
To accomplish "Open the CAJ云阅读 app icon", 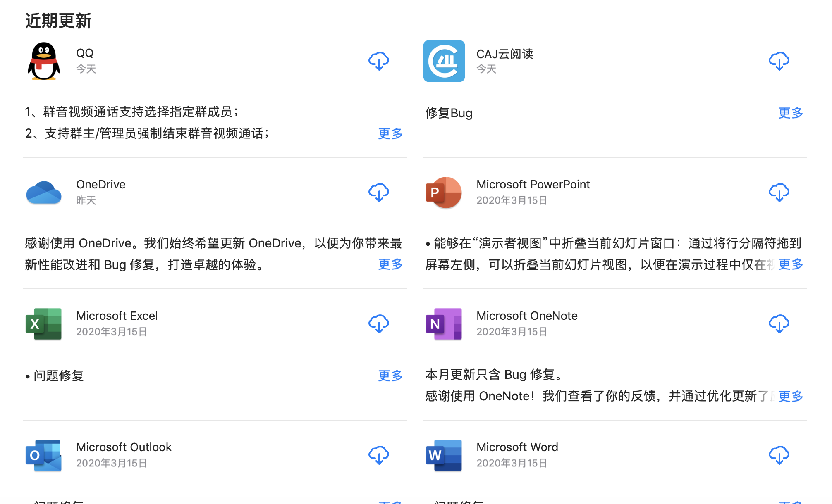I will click(444, 61).
